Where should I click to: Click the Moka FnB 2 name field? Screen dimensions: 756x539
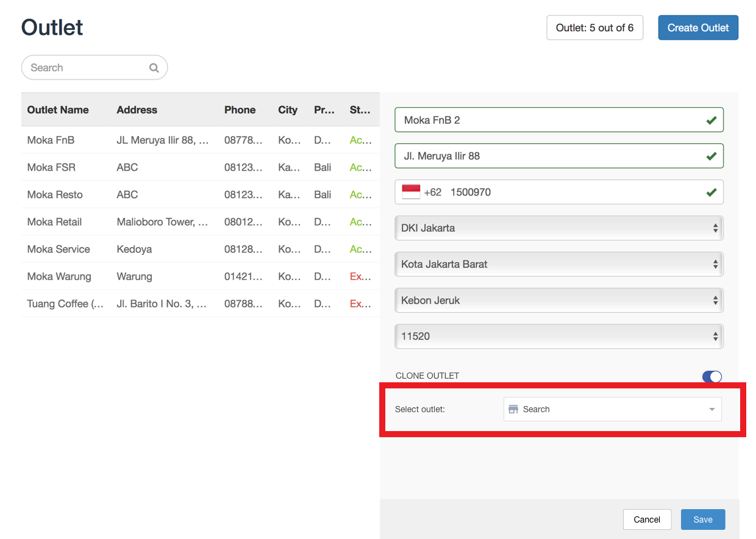tap(549, 120)
